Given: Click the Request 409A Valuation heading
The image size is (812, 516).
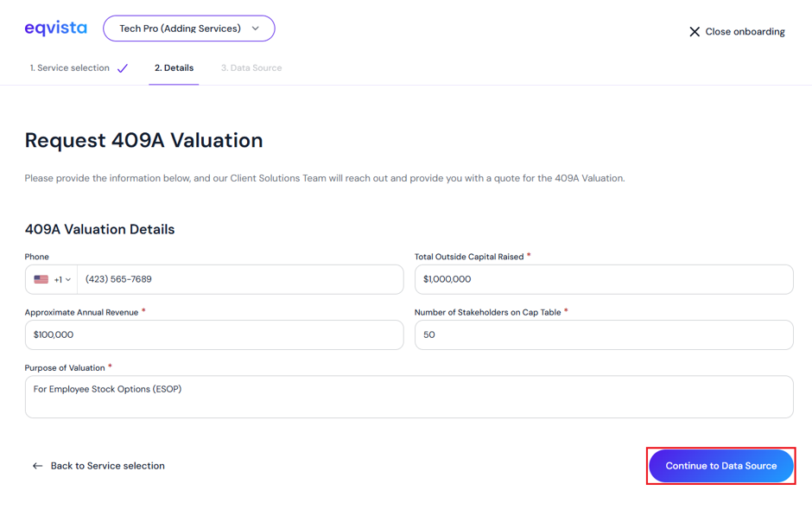Looking at the screenshot, I should coord(144,140).
